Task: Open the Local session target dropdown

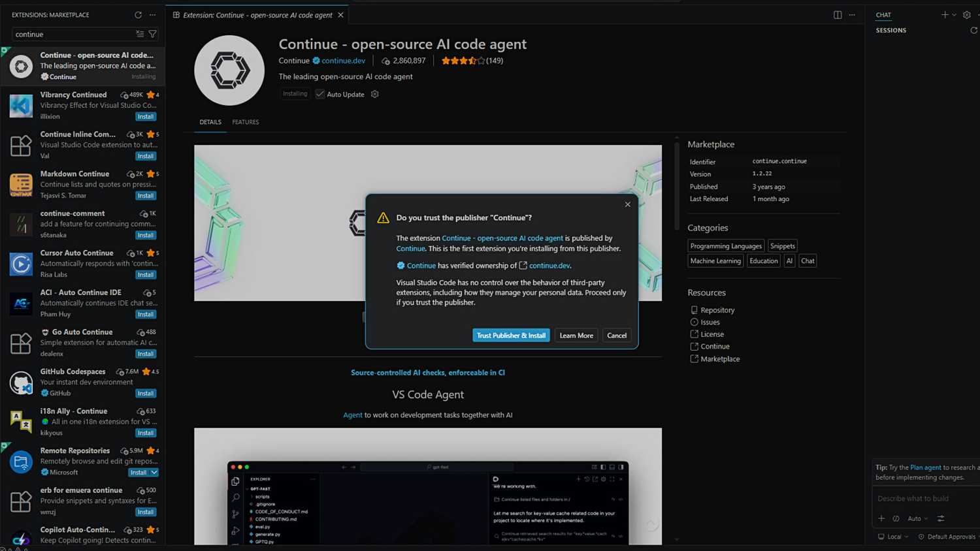Action: [893, 537]
